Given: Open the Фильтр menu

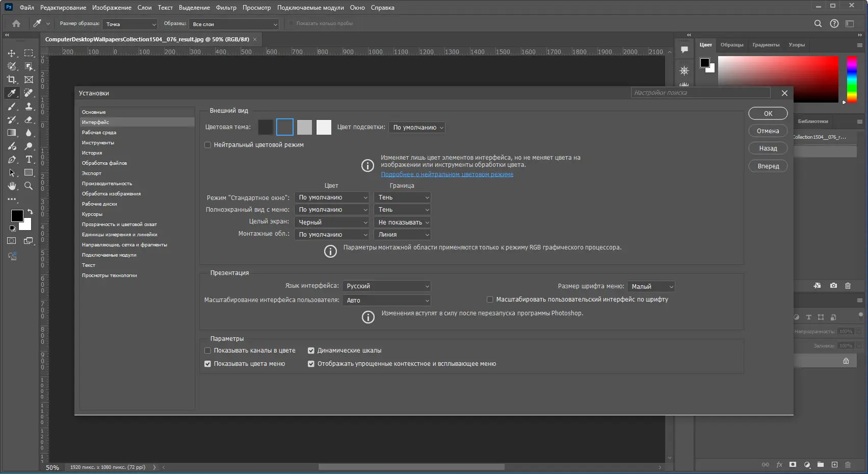Looking at the screenshot, I should (x=226, y=8).
